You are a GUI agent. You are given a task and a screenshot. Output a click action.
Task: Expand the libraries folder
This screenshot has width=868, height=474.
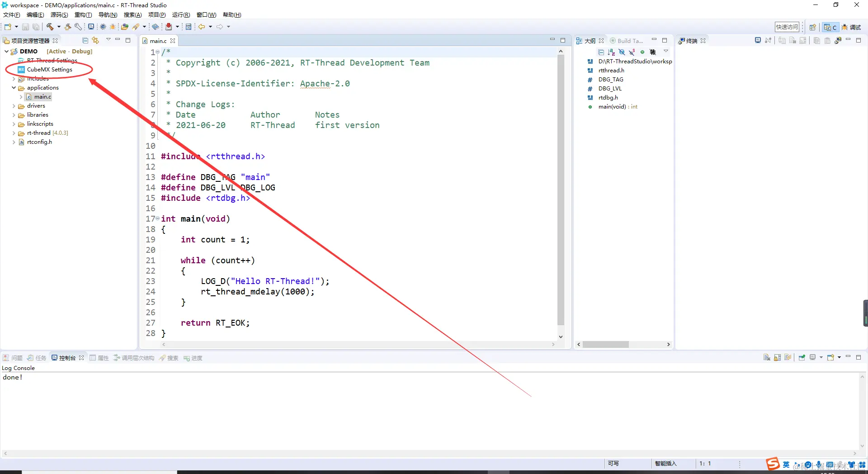tap(14, 115)
